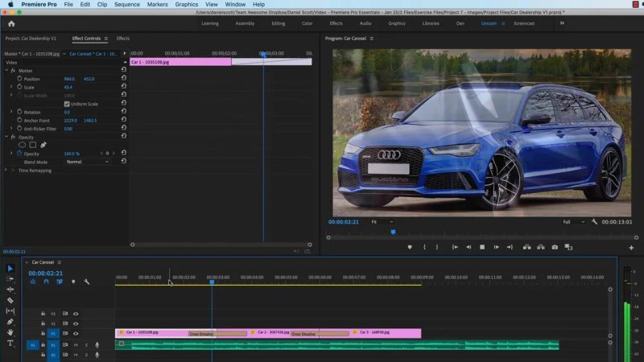Image resolution: width=644 pixels, height=362 pixels.
Task: Open timeline display settings wrench
Action: pos(87,282)
